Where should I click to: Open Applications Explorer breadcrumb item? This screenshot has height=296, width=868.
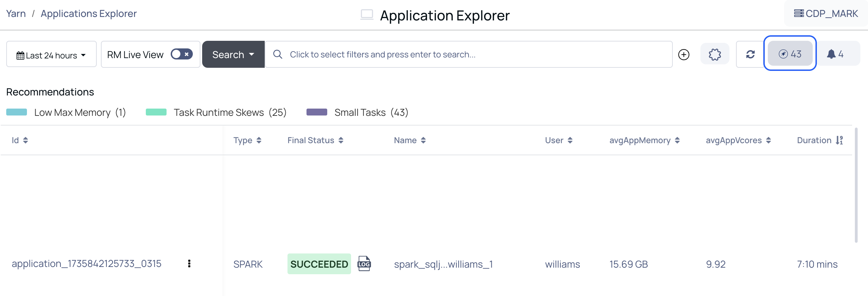click(88, 13)
